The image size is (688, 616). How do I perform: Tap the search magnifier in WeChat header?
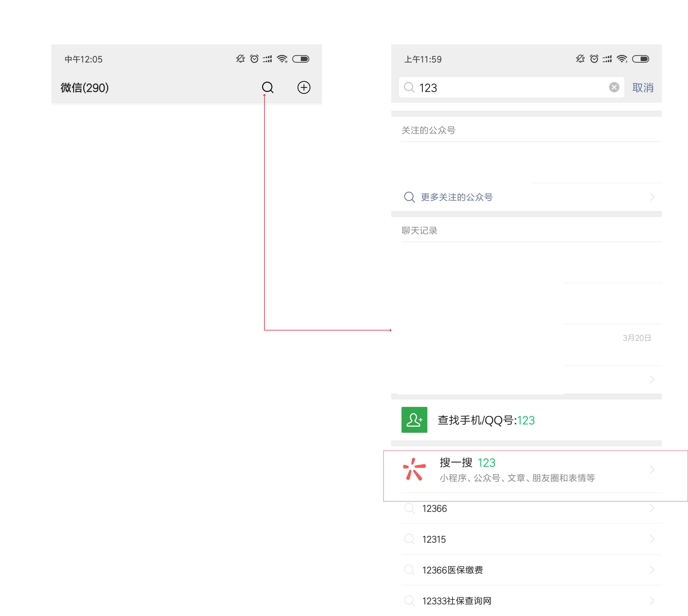(x=267, y=87)
